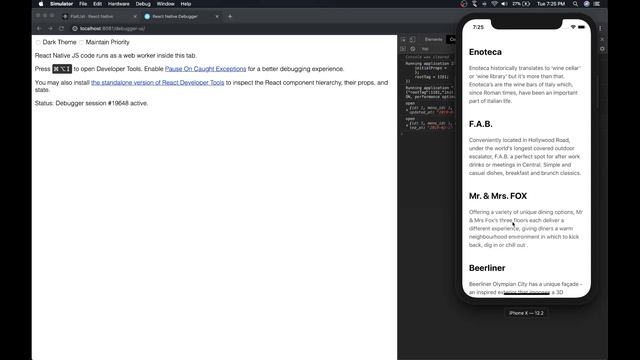Tap the F.A.B. heading in the simulator

tap(481, 124)
